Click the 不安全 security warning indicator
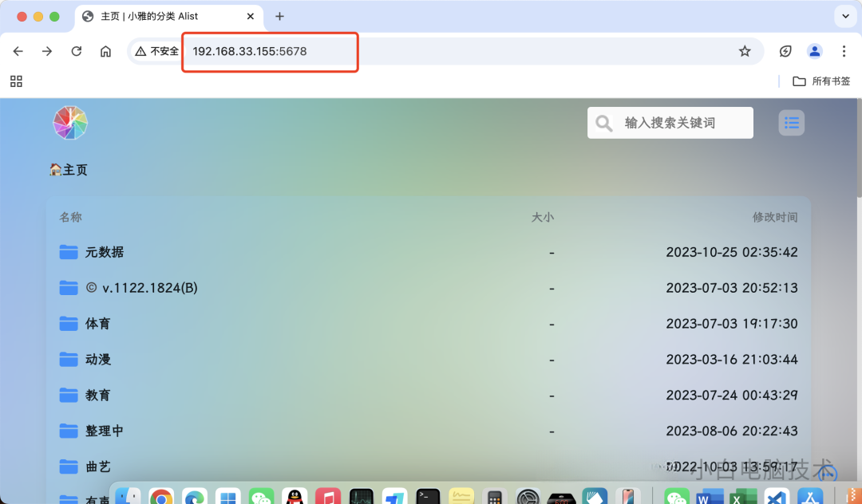862x504 pixels. click(156, 51)
